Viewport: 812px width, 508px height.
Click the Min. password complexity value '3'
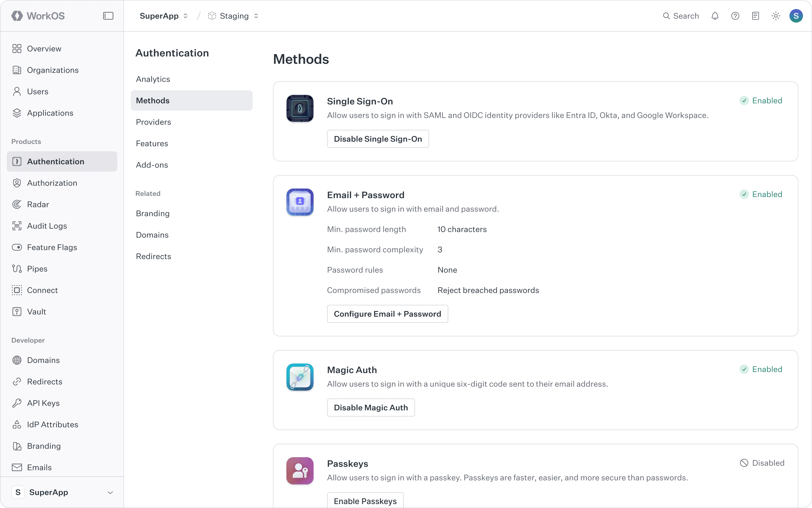pos(440,250)
